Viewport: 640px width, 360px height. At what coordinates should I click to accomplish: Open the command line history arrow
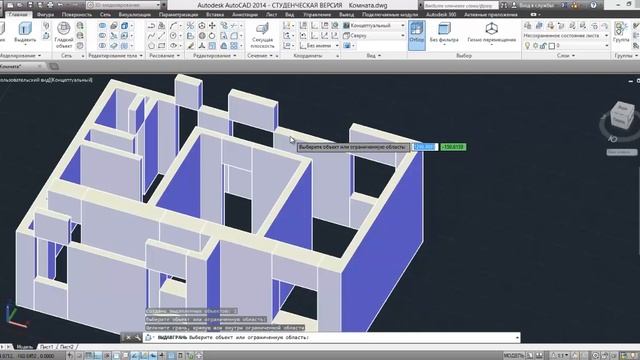pos(517,338)
